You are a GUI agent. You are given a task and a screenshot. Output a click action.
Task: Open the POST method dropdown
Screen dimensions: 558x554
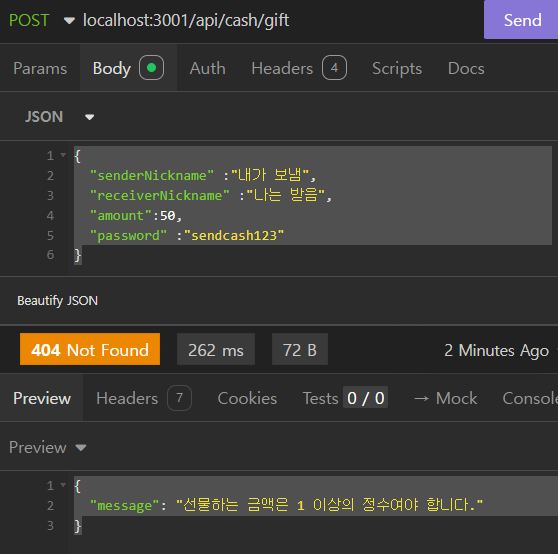point(42,20)
